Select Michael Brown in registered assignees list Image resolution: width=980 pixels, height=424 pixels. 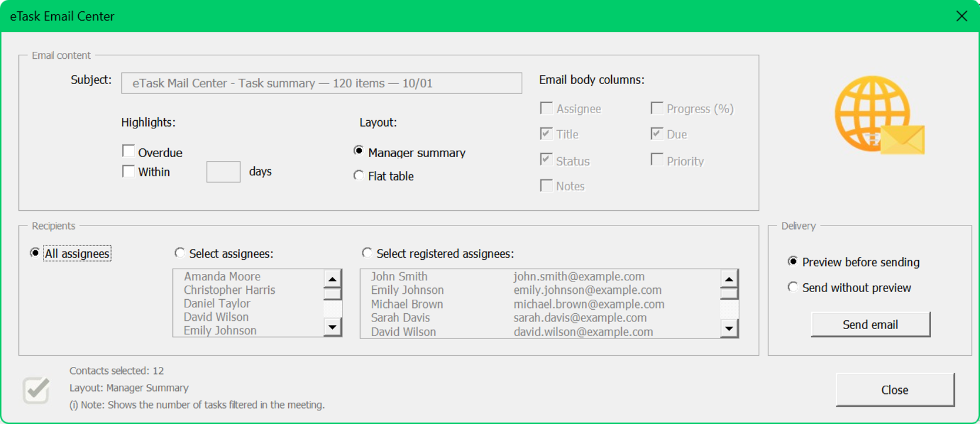point(407,304)
